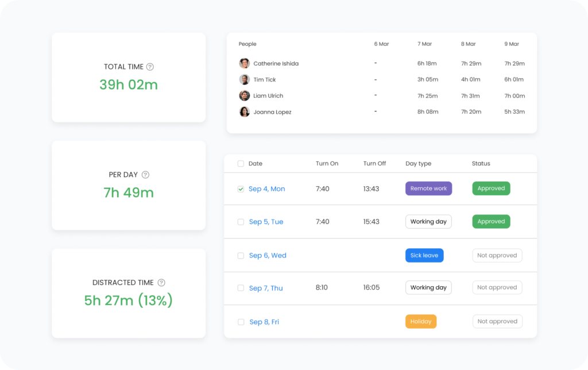Click the Day type column header
The height and width of the screenshot is (370, 588).
pyautogui.click(x=419, y=163)
